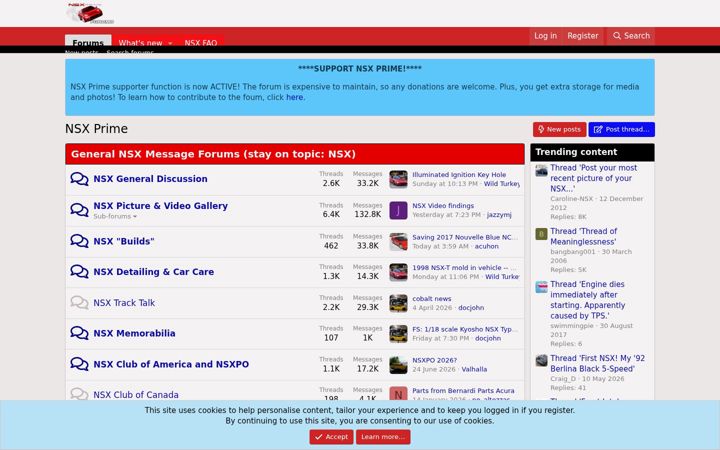720x450 pixels.
Task: Open red N avatar beside Parts from Bernardi
Action: 398,394
